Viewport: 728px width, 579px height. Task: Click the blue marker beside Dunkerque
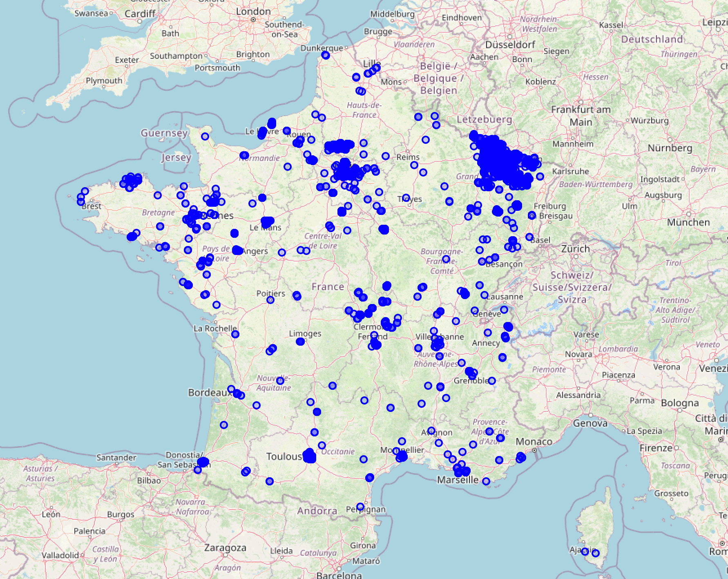click(326, 55)
